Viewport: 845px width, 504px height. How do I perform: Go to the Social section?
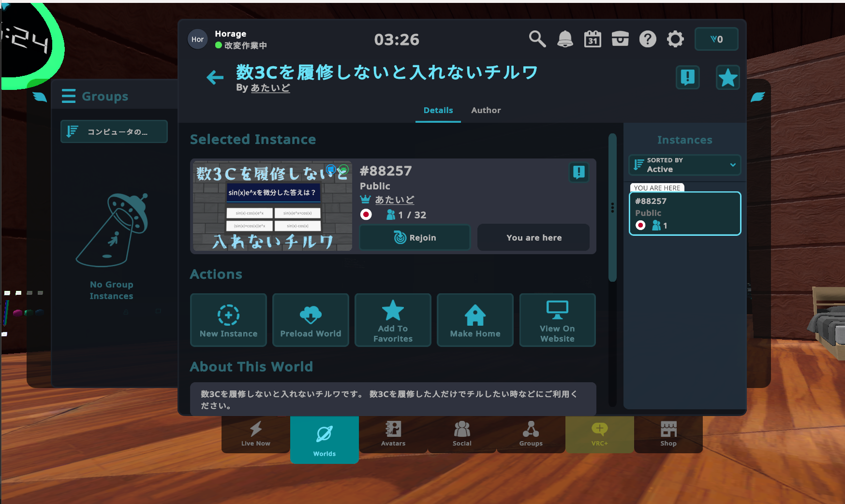(x=462, y=434)
